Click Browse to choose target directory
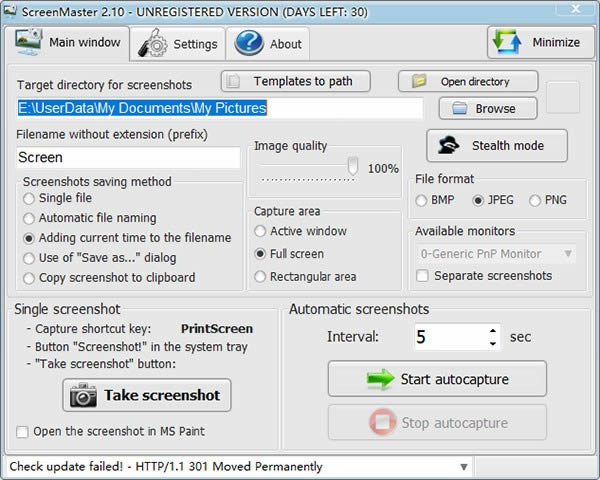This screenshot has height=480, width=600. (488, 108)
